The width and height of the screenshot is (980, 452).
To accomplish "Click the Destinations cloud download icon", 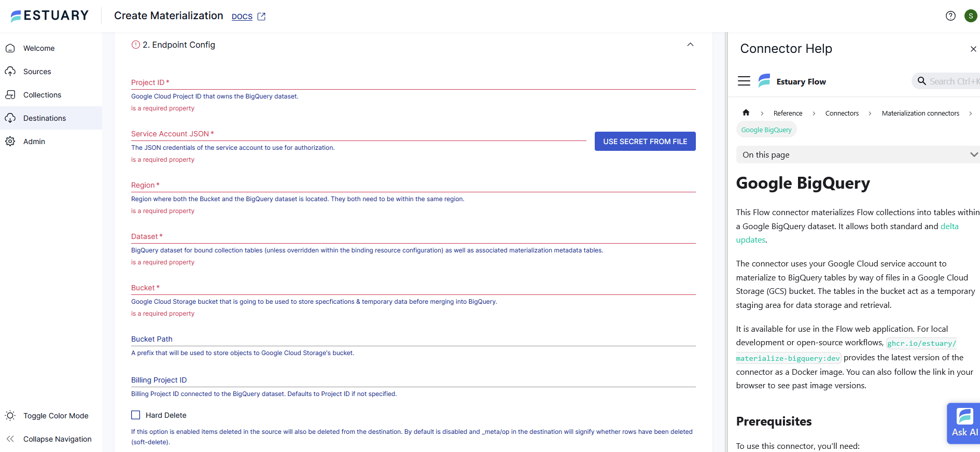I will [x=10, y=118].
